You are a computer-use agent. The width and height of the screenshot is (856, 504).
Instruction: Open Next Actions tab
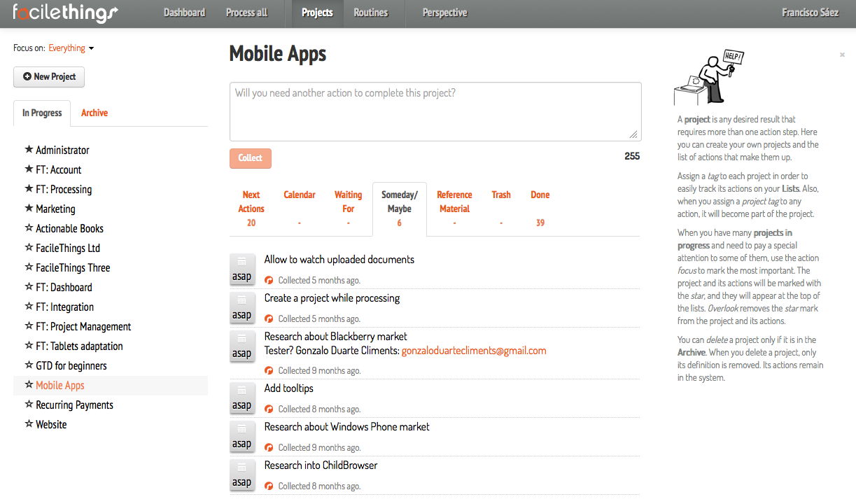251,209
